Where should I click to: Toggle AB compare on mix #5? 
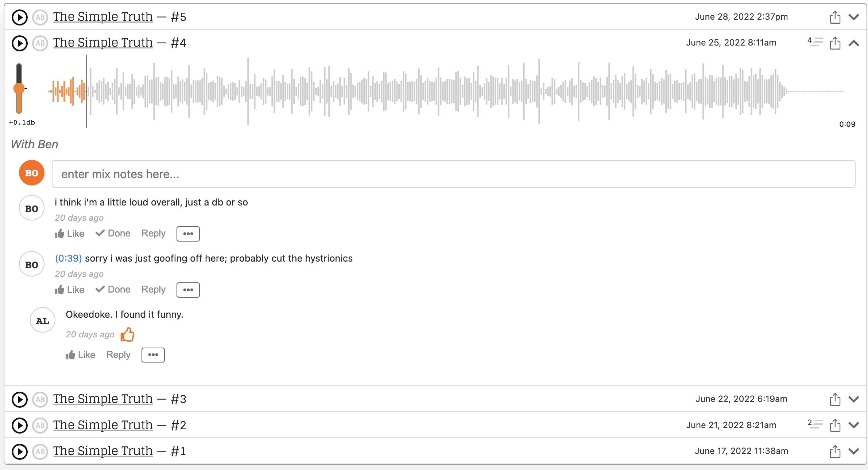coord(40,17)
